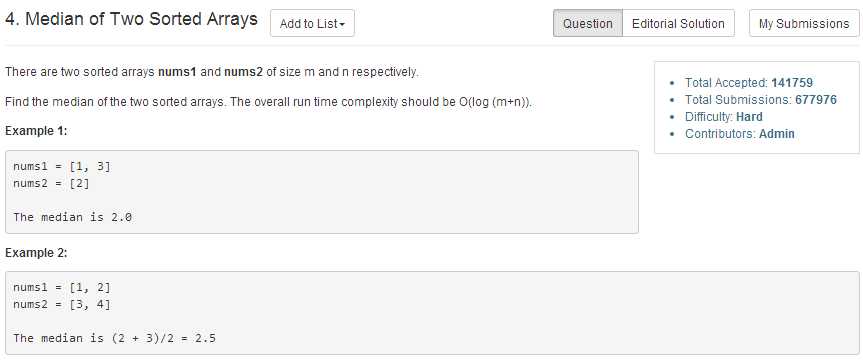
Task: Switch to the Question tab
Action: (x=588, y=24)
